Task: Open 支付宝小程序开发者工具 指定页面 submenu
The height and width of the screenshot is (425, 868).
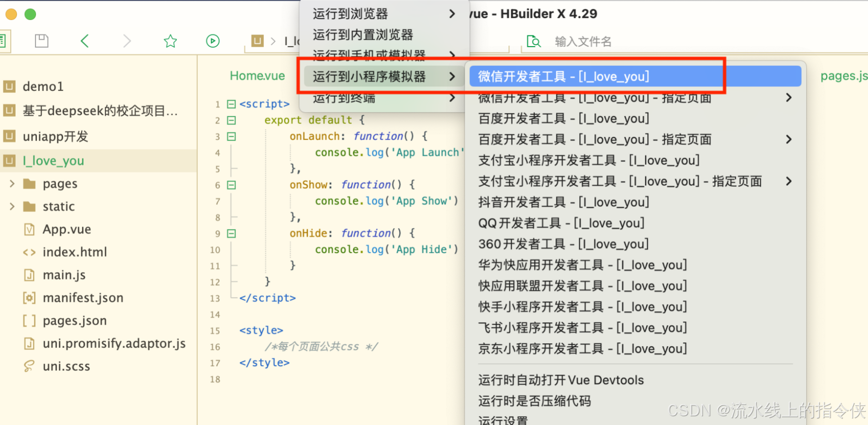Action: [635, 181]
